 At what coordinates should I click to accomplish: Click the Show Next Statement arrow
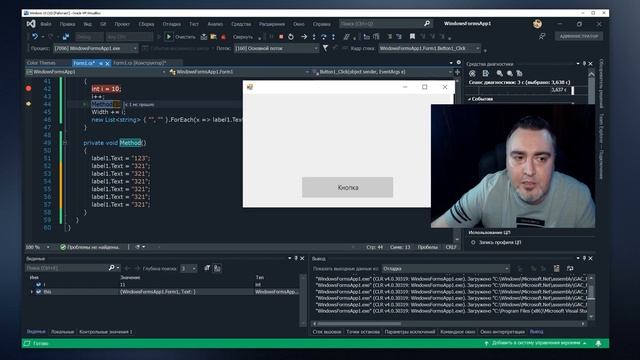tap(304, 37)
